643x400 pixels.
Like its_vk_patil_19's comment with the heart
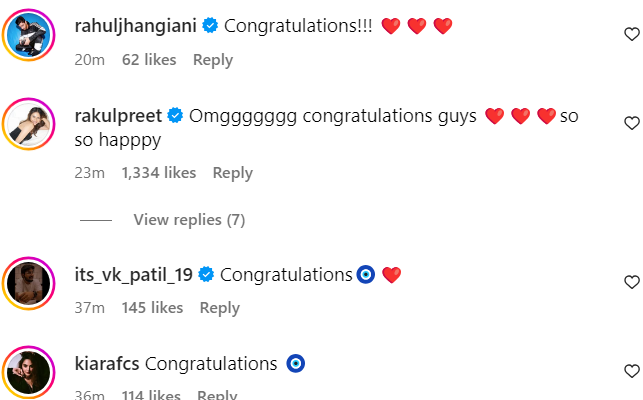(x=631, y=282)
